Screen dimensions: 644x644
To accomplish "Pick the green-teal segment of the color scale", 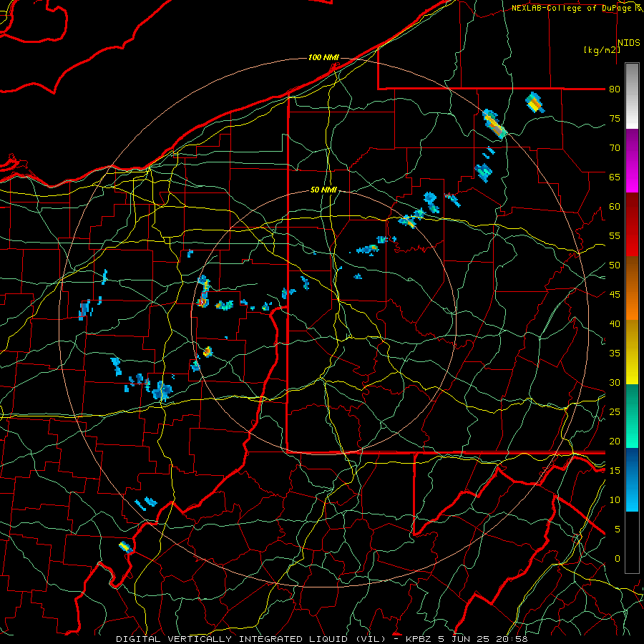I will 632,416.
